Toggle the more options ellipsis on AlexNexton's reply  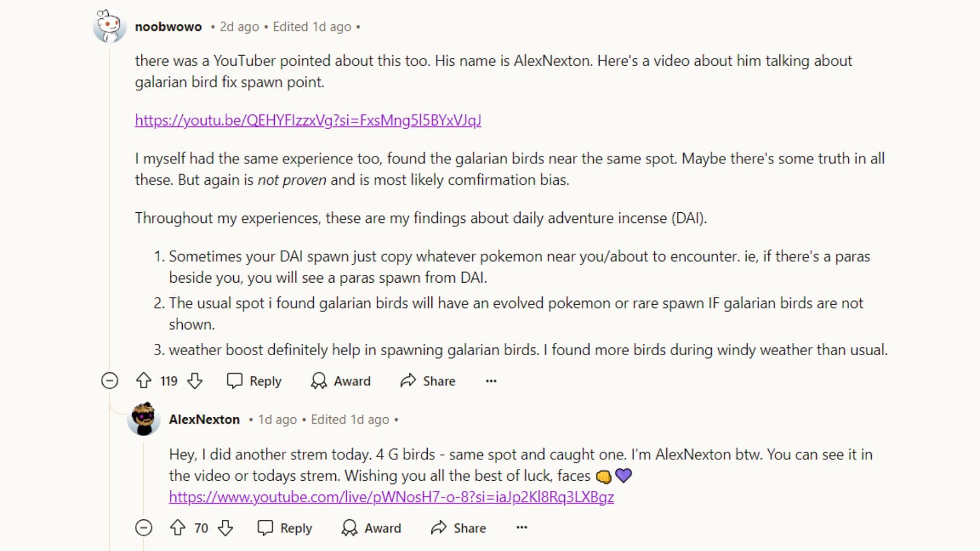click(522, 528)
